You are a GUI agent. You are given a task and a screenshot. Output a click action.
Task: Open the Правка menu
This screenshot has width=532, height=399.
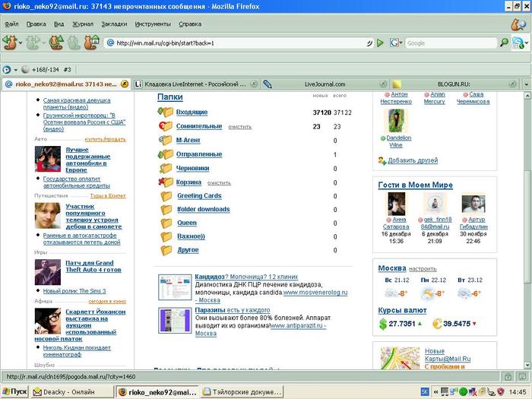[x=36, y=24]
